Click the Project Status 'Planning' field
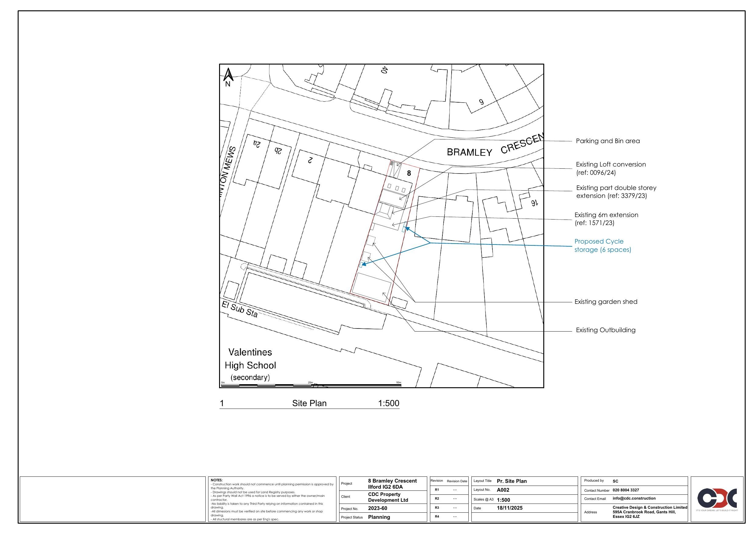The width and height of the screenshot is (756, 534). 379,517
